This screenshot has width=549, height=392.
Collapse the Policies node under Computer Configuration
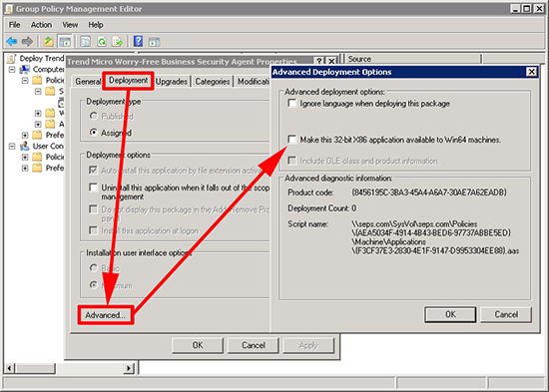pos(25,80)
